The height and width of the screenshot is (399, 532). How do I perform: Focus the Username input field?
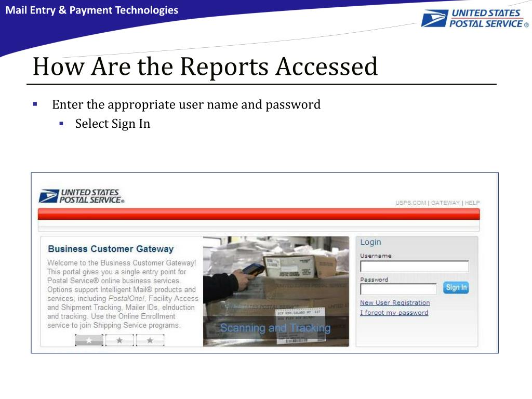pos(414,267)
